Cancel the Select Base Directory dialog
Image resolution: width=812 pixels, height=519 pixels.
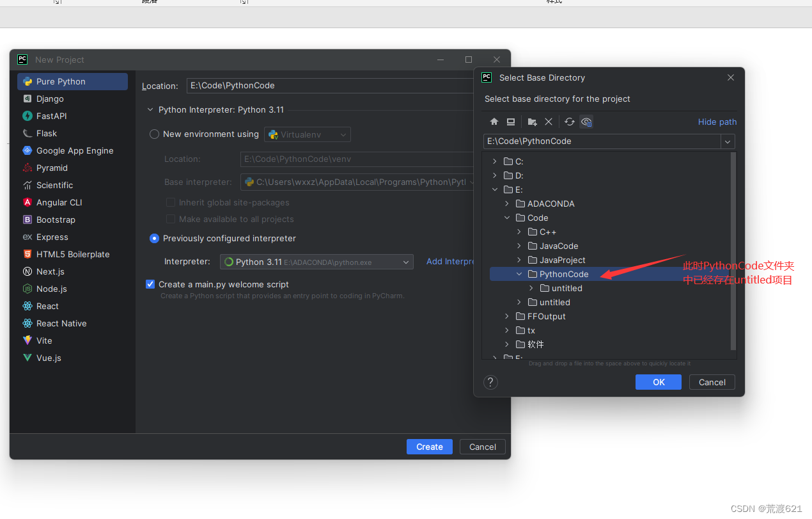(x=712, y=382)
